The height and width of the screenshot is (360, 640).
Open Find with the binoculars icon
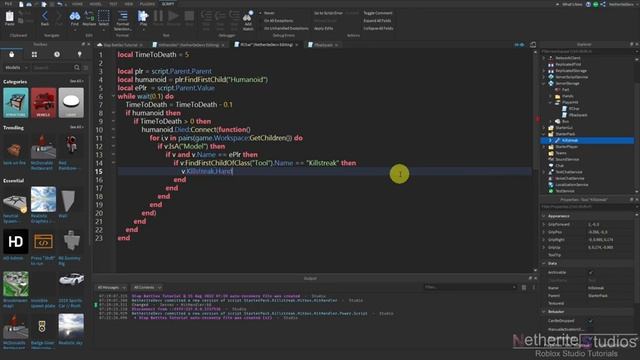point(75,16)
